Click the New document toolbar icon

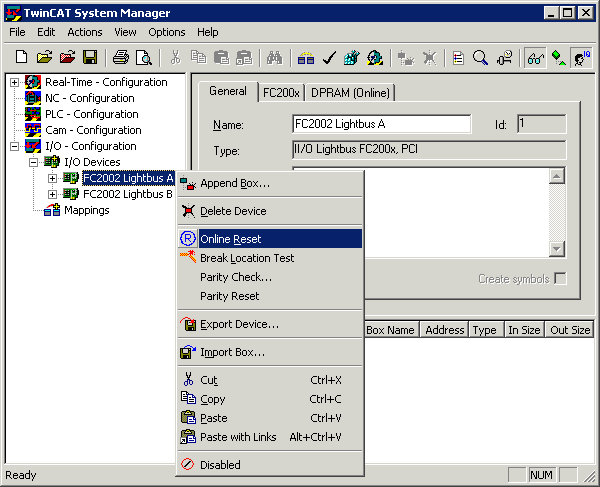(21, 58)
